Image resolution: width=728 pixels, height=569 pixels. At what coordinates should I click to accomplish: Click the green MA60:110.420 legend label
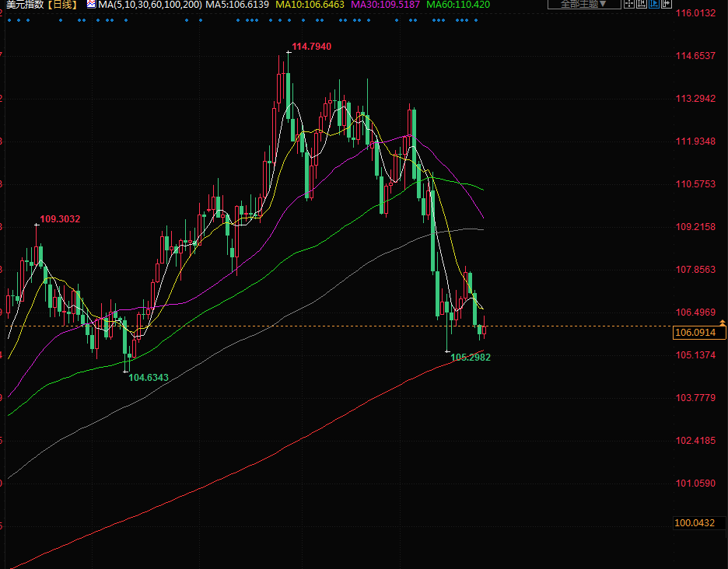tap(459, 5)
